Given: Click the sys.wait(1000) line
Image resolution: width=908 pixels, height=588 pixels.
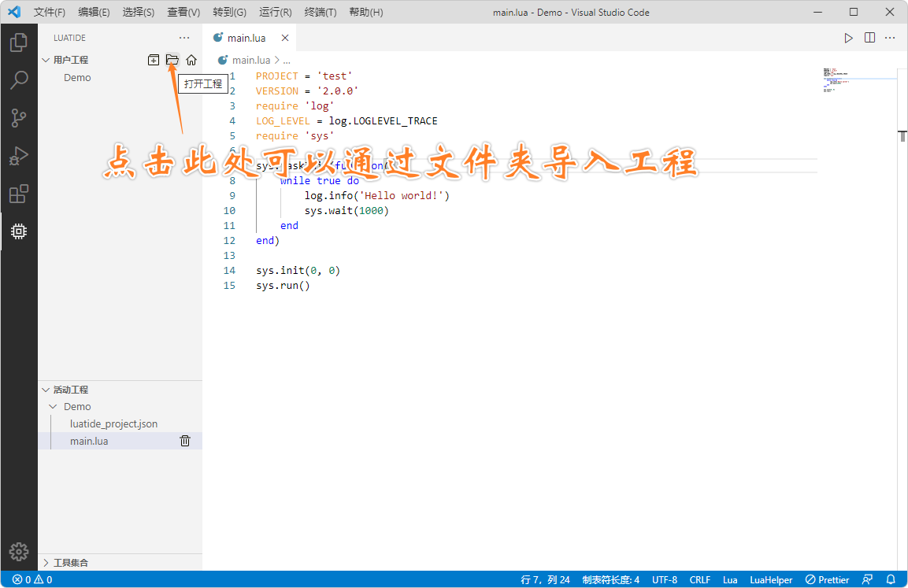Looking at the screenshot, I should [347, 211].
